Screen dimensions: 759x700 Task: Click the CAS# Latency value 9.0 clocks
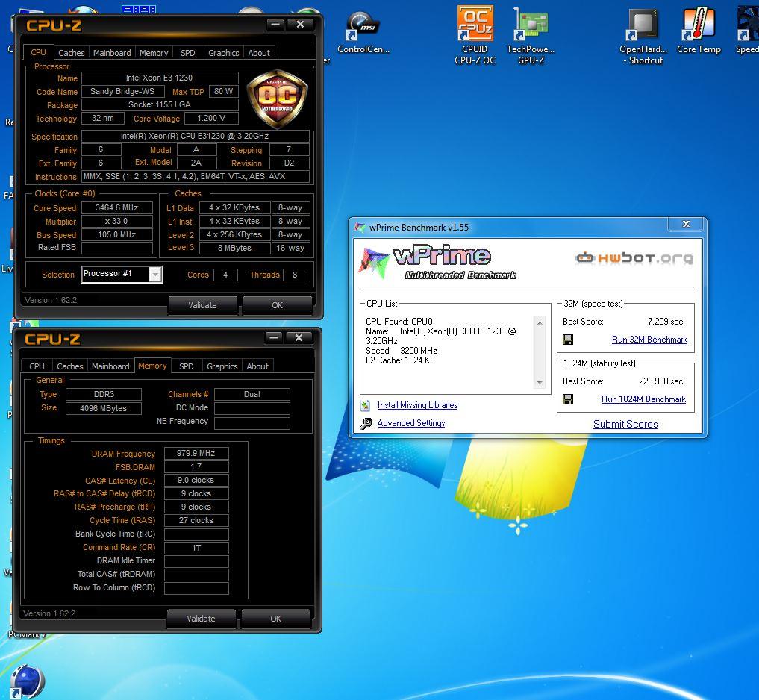[196, 480]
